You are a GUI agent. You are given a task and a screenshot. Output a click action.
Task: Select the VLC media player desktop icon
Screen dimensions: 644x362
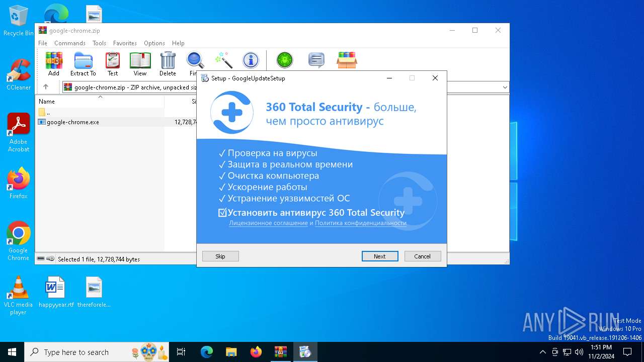point(19,296)
